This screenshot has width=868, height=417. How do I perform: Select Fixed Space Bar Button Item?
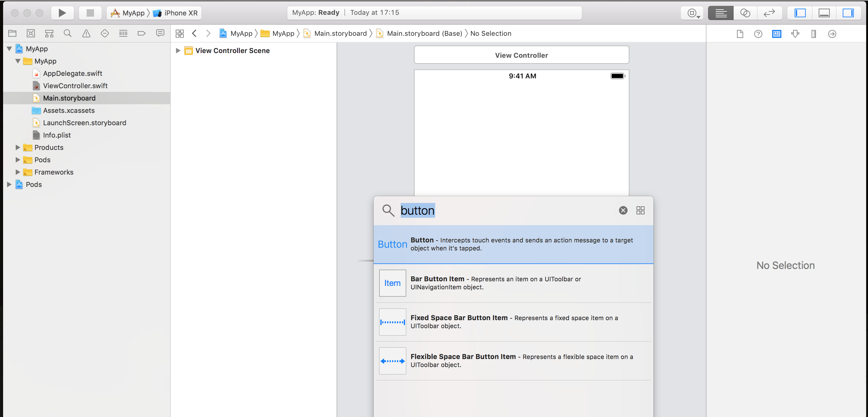(513, 322)
